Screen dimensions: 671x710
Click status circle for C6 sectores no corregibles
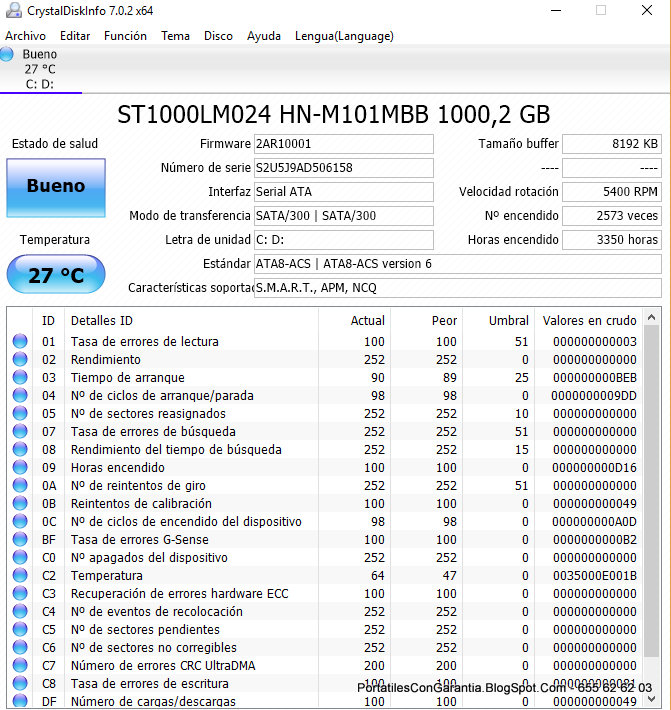click(20, 647)
